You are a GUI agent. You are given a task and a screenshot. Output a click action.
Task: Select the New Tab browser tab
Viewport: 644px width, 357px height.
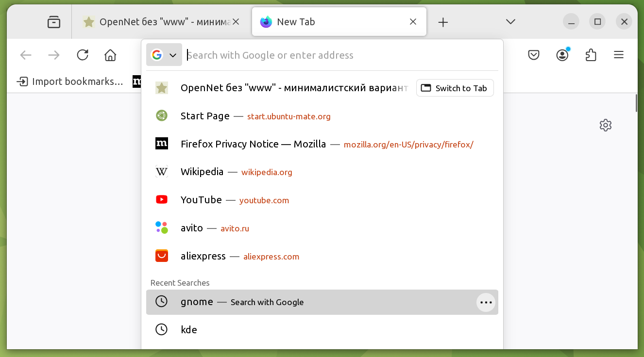coord(339,22)
